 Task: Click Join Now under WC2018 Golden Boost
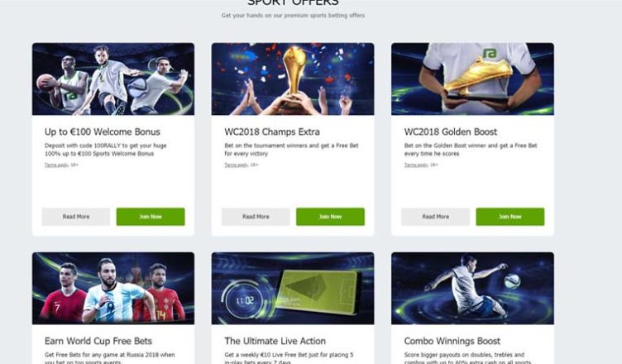coord(510,217)
